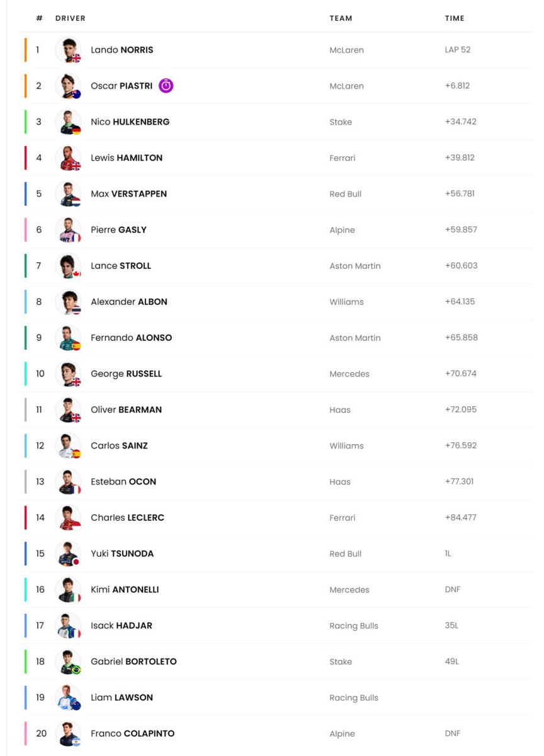
Task: Click the Racing Bulls team for Lawson
Action: tap(354, 698)
